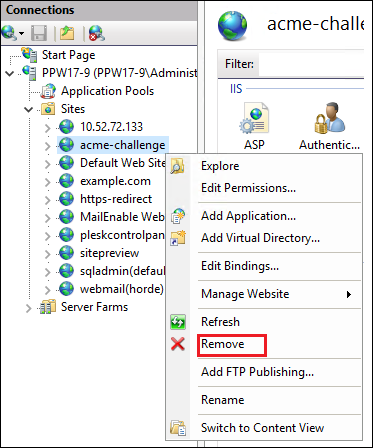Viewport: 373px width, 448px height.
Task: Click the Add Virtual Directory icon
Action: (x=178, y=238)
